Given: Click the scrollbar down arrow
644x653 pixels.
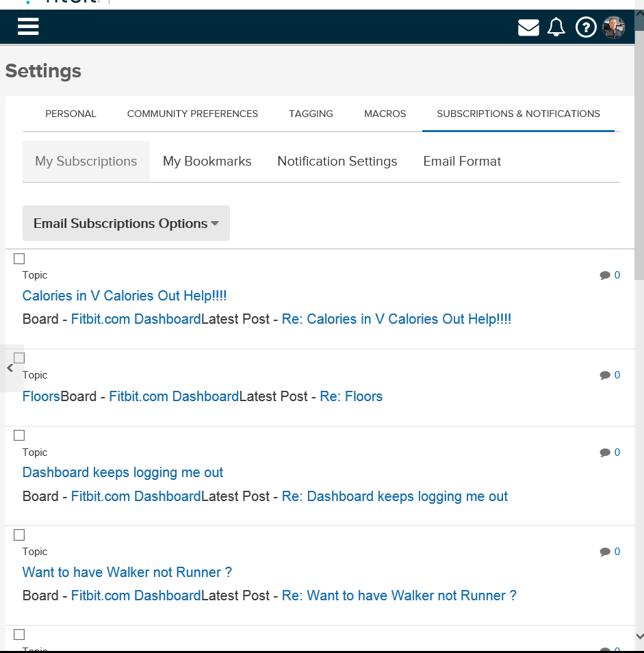Looking at the screenshot, I should point(639,636).
